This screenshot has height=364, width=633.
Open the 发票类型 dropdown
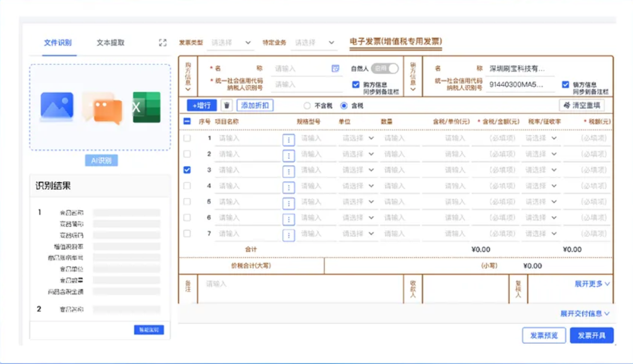pyautogui.click(x=231, y=43)
